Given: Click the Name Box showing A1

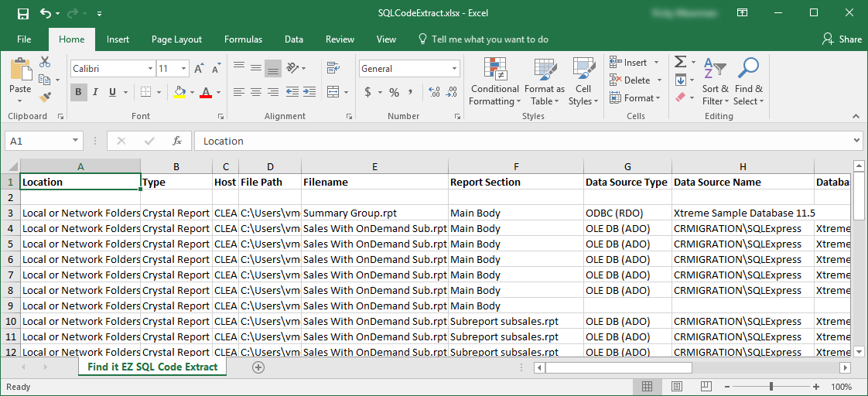Looking at the screenshot, I should pos(44,141).
